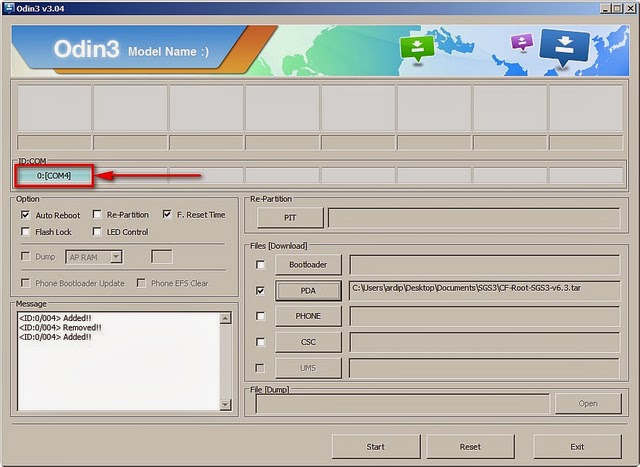Enable the Flash Lock option
Image resolution: width=640 pixels, height=467 pixels.
pyautogui.click(x=25, y=232)
